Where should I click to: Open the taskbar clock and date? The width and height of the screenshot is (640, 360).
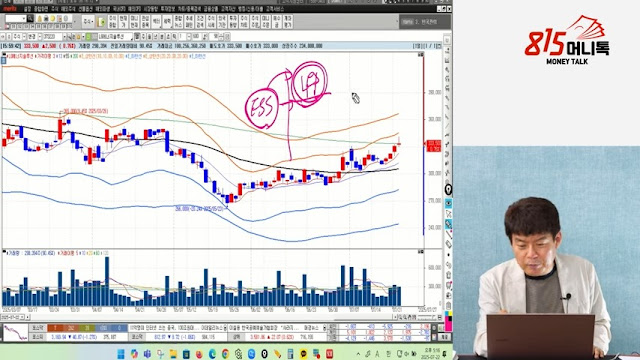coord(432,353)
